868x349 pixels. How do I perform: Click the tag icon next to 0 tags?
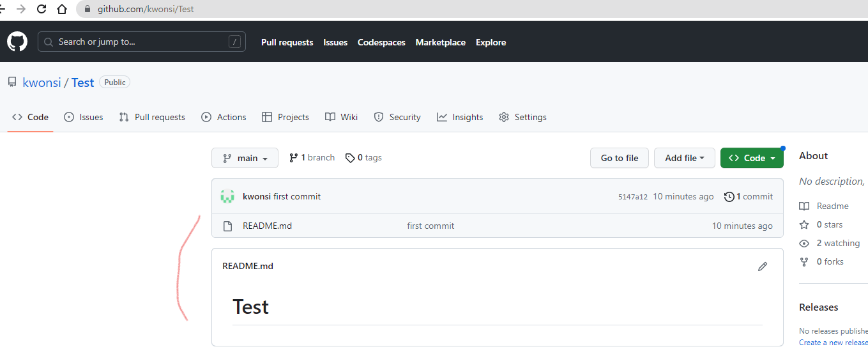350,158
